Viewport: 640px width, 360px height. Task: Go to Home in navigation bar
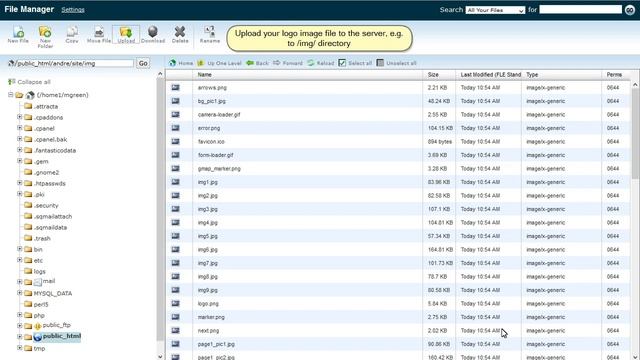click(x=181, y=63)
